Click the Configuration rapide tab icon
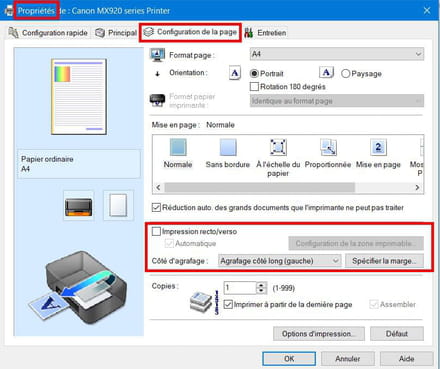This screenshot has width=440, height=369. click(13, 33)
